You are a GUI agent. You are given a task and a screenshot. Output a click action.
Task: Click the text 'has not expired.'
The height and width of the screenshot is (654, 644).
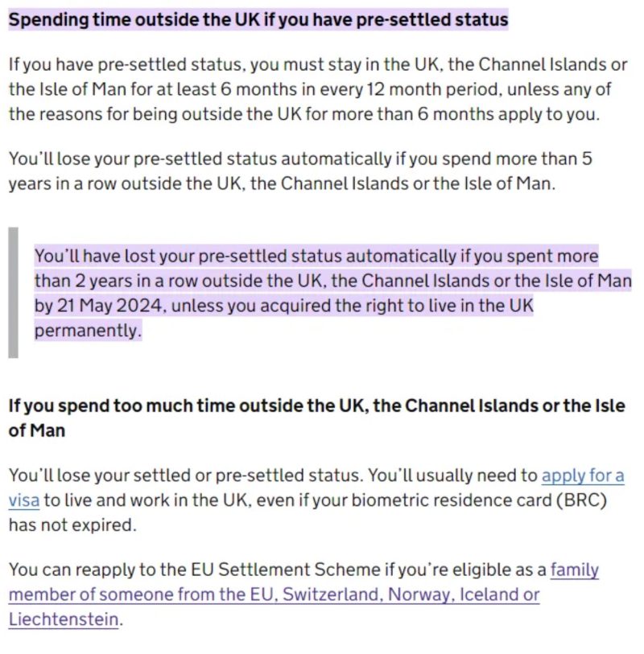tap(72, 524)
